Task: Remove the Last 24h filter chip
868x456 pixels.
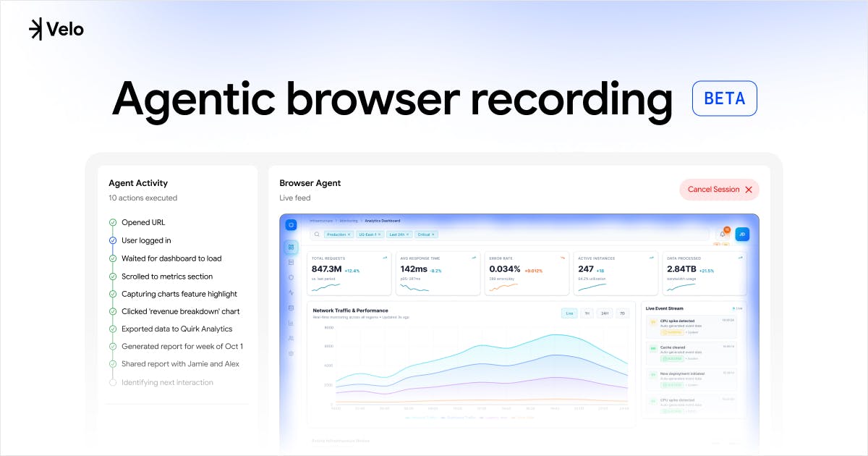Action: 407,235
